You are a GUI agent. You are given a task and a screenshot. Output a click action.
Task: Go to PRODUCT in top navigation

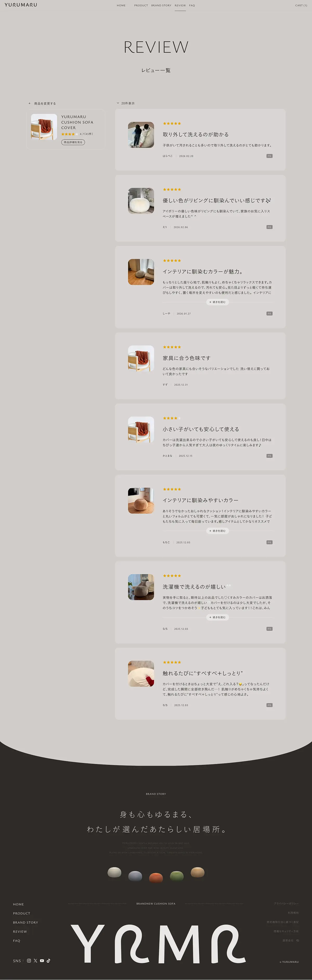pos(141,5)
